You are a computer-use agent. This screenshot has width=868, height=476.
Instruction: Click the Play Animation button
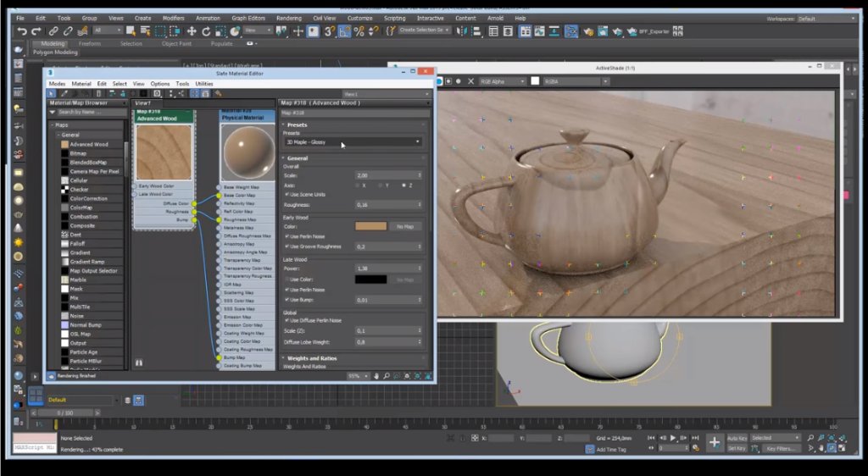point(673,438)
